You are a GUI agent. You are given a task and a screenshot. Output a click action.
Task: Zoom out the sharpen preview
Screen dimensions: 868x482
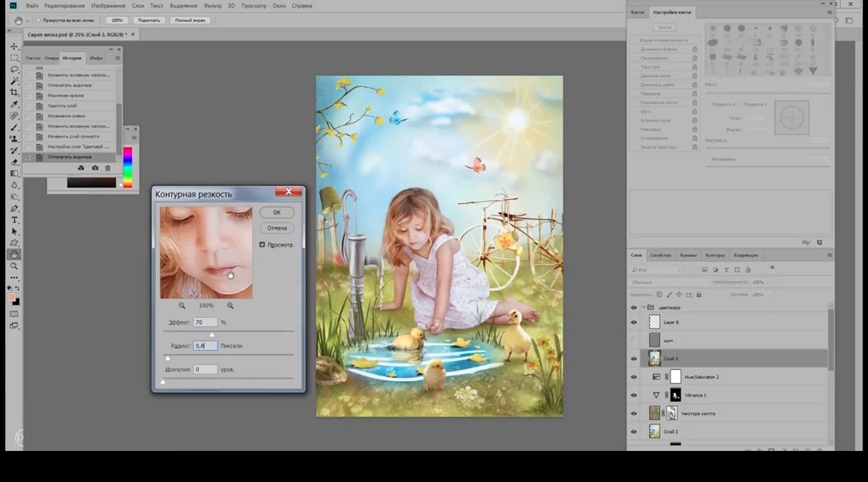point(182,306)
